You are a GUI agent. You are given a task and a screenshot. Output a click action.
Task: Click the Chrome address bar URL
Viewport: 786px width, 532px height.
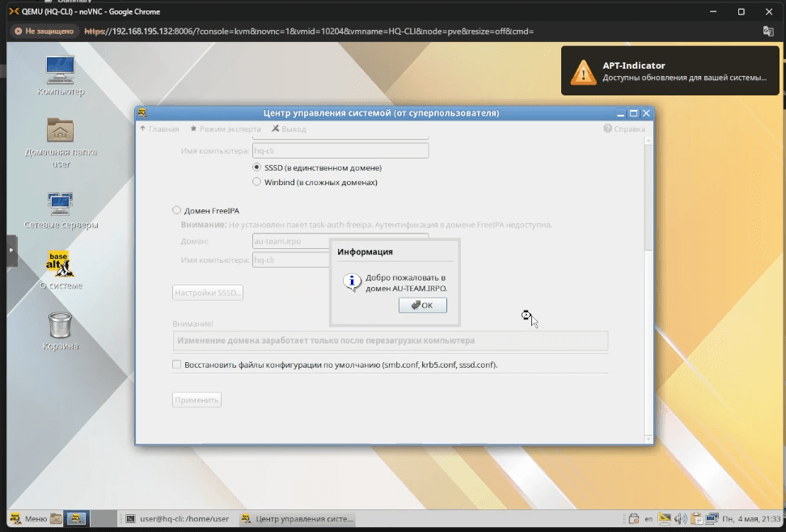pyautogui.click(x=309, y=31)
